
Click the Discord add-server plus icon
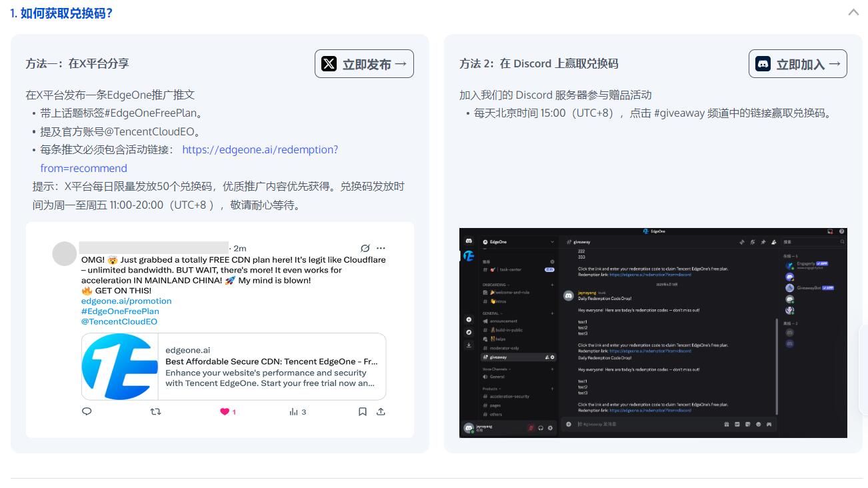coord(469,319)
